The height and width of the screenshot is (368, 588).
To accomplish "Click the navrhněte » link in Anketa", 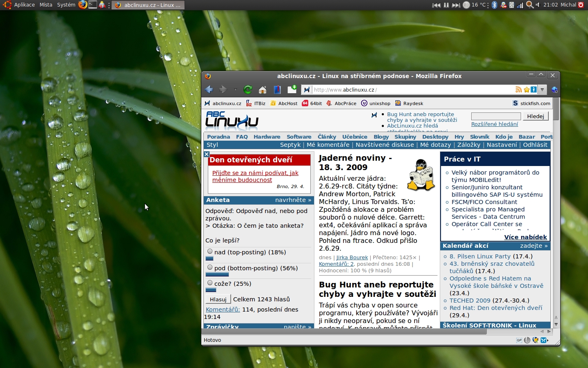I will coord(293,200).
